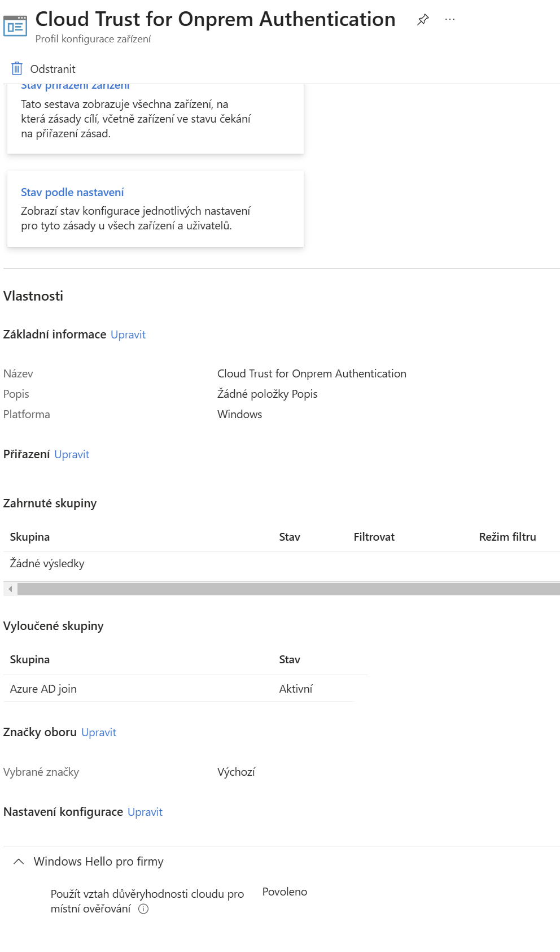Click the device configuration profile icon
Image resolution: width=560 pixels, height=952 pixels.
tap(15, 26)
